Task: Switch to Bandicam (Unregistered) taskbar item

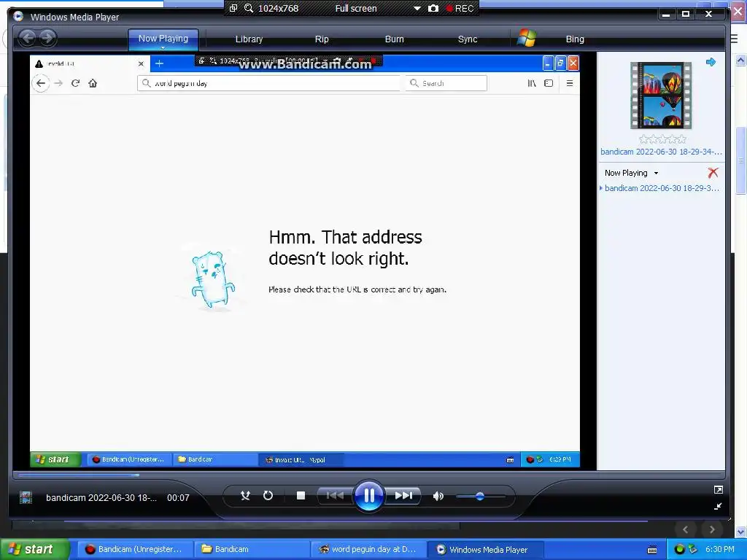Action: (134, 549)
